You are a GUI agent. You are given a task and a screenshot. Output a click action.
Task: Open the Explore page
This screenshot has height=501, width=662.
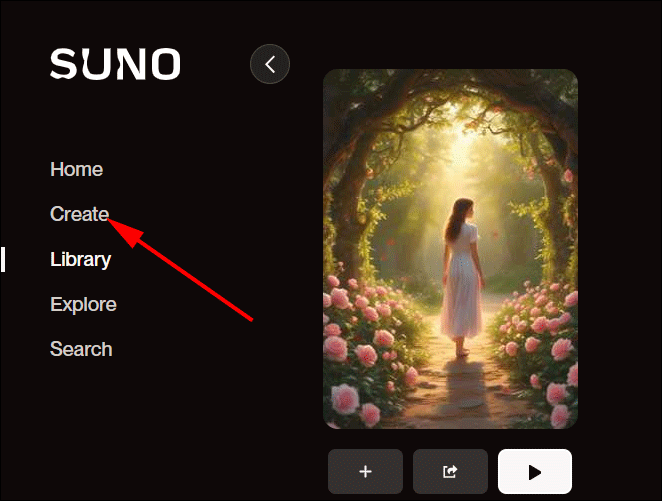coord(83,304)
